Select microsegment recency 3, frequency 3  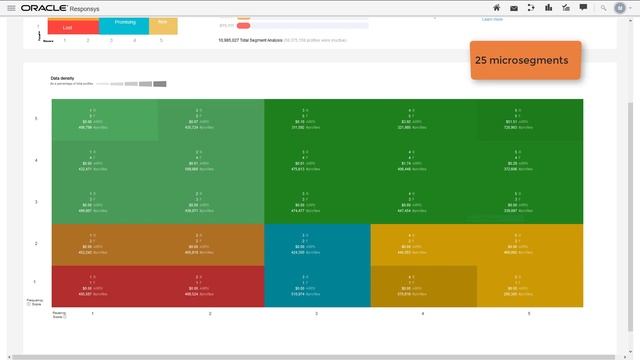(317, 203)
